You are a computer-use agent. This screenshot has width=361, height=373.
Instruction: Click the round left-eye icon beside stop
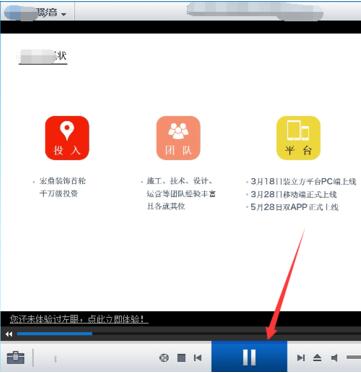click(164, 358)
